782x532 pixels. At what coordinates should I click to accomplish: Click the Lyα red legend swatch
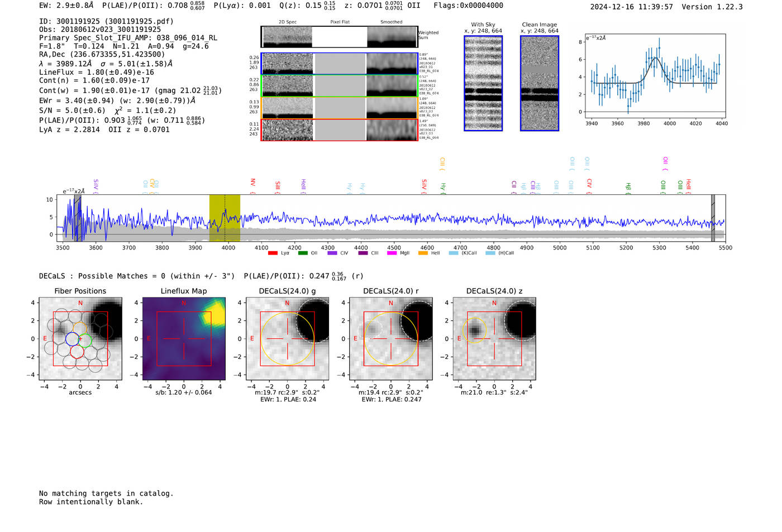coord(273,253)
